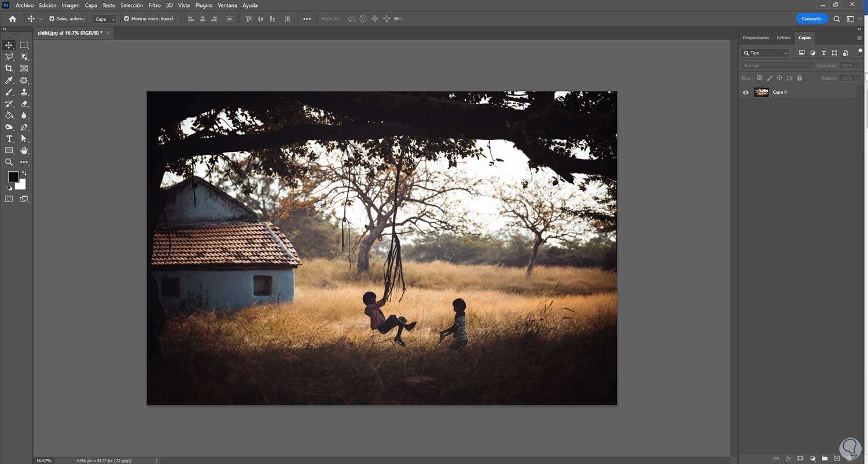868x464 pixels.
Task: Align left edges in options bar
Action: 190,19
